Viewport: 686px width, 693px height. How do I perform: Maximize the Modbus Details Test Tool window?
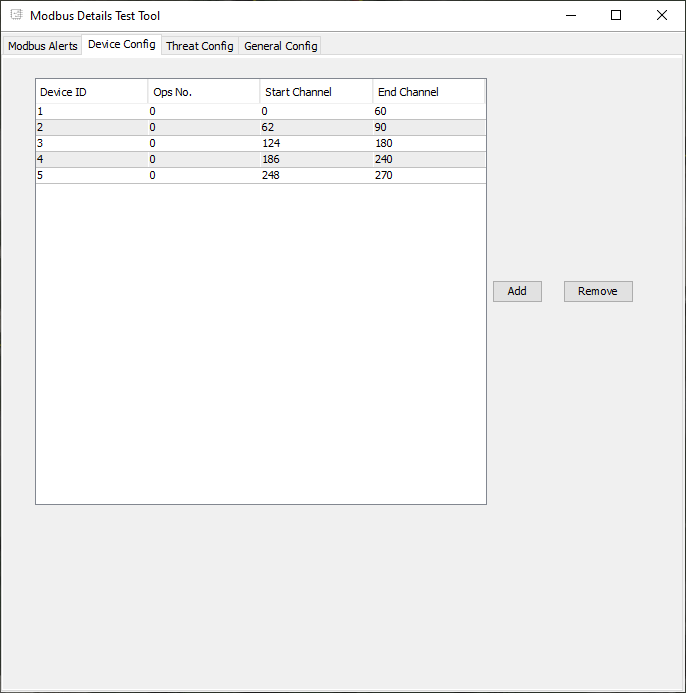coord(616,15)
